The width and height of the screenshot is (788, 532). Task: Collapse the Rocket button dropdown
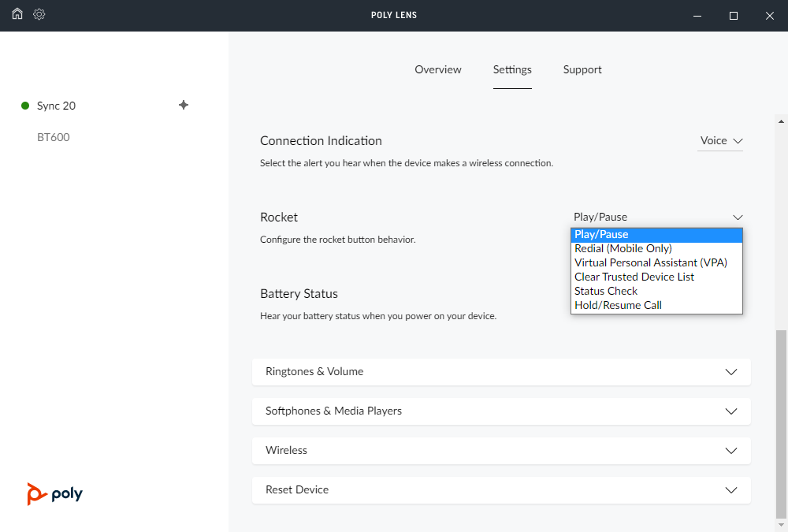(657, 218)
